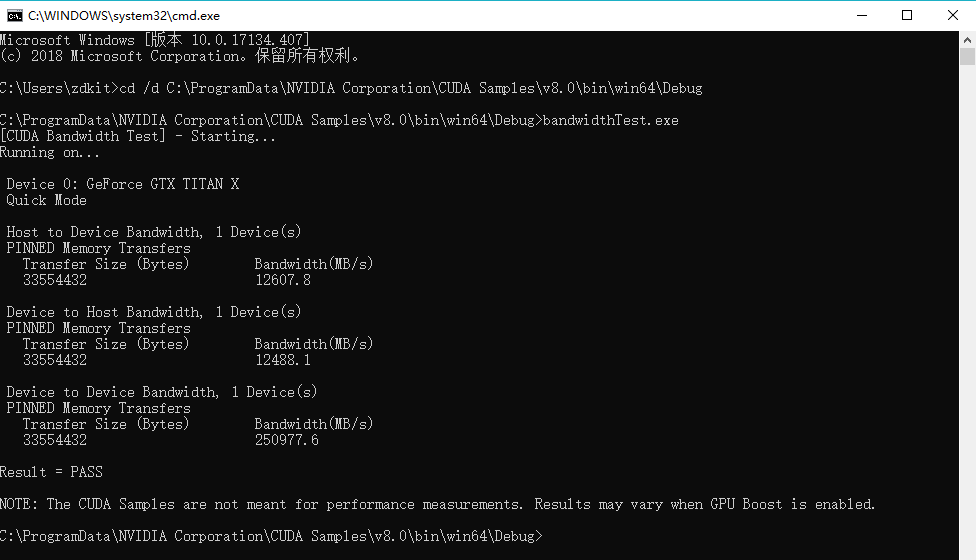Click the bandwidthTest.exe command text
This screenshot has width=976, height=560.
coord(611,120)
